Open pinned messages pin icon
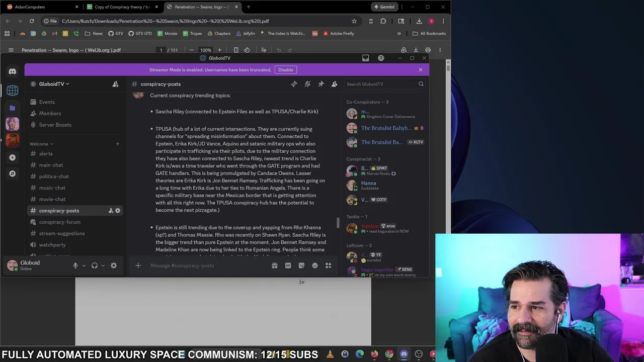This screenshot has height=362, width=644. [x=321, y=84]
